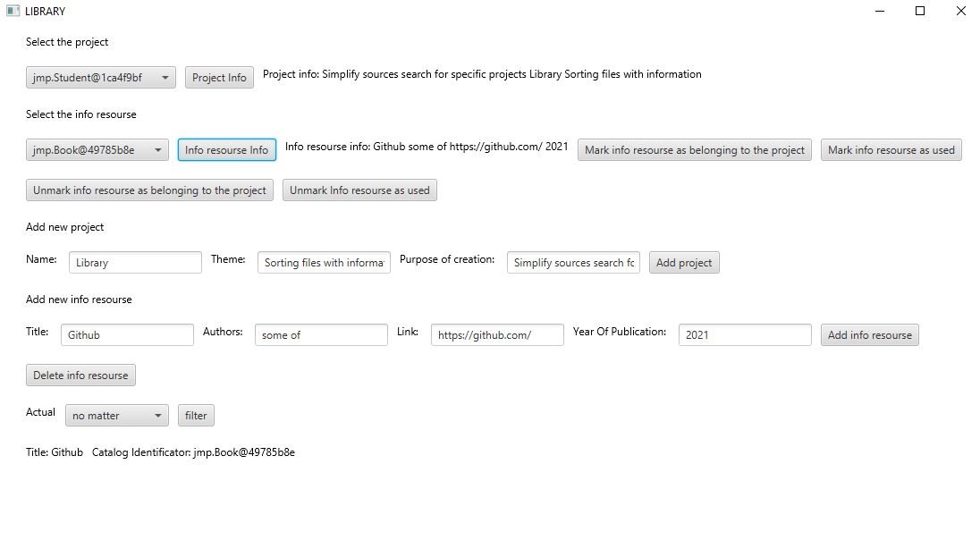
Task: Maximize the LIBRARY window
Action: click(920, 11)
